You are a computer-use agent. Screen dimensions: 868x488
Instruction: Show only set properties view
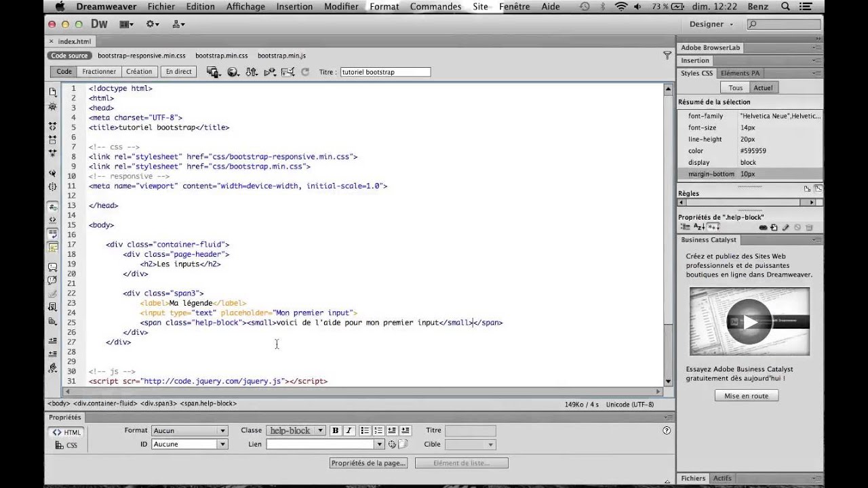713,228
